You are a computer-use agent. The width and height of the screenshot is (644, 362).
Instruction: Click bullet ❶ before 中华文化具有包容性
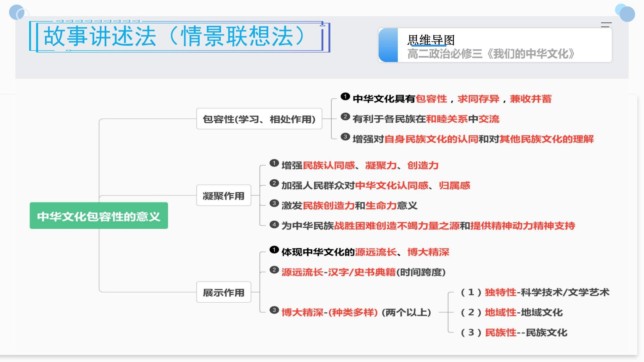click(345, 97)
